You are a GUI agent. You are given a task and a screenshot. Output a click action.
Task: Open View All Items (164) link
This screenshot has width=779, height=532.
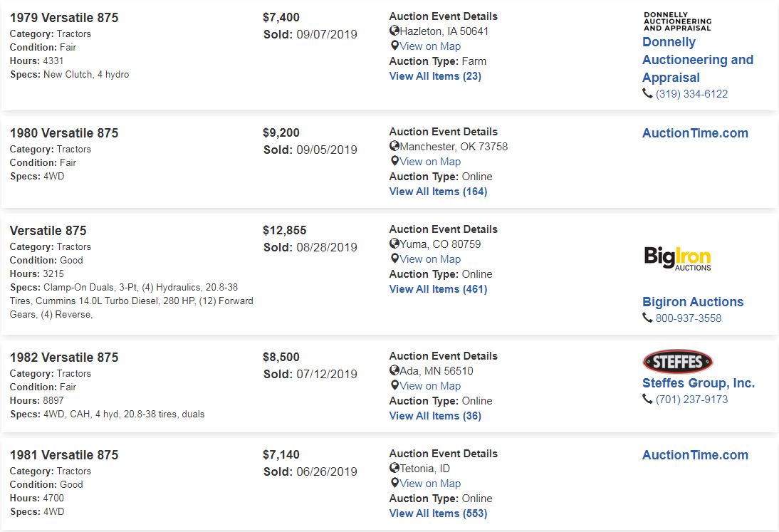(x=438, y=192)
